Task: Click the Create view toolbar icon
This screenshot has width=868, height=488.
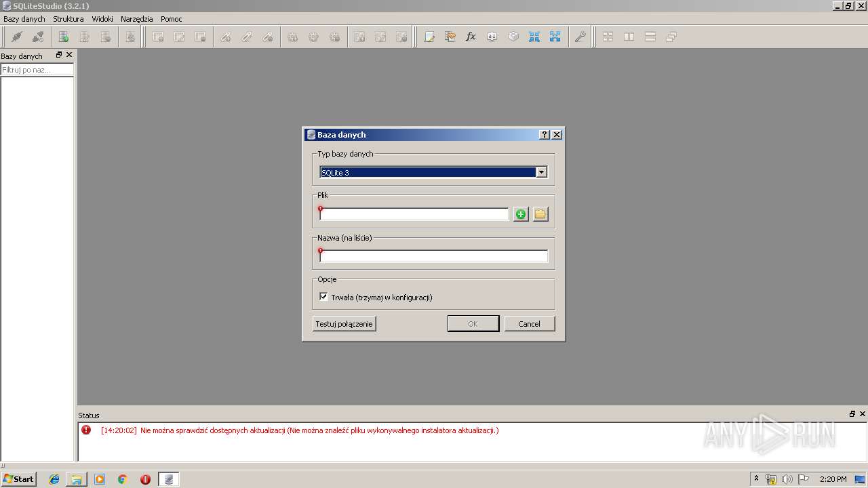Action: click(359, 37)
